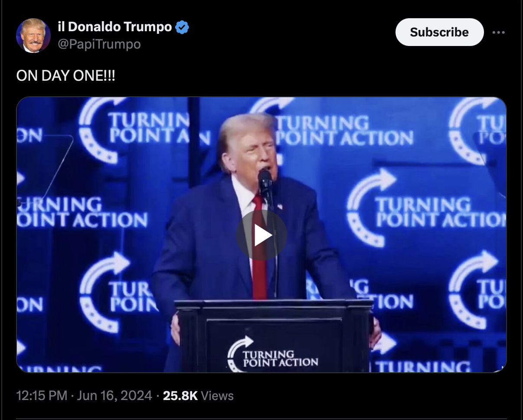Viewport: 523px width, 420px height.
Task: Open the Jun 16, 2024 date link
Action: pos(114,396)
